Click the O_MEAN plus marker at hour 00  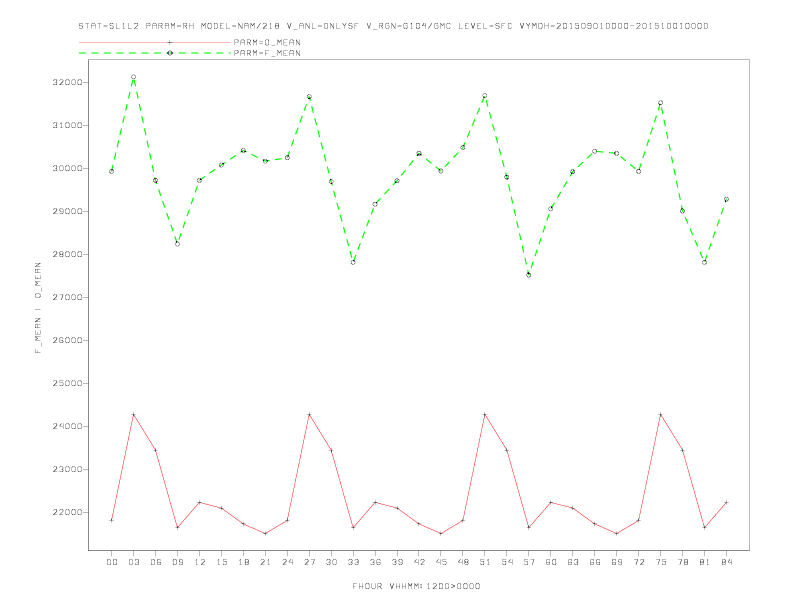(x=112, y=520)
